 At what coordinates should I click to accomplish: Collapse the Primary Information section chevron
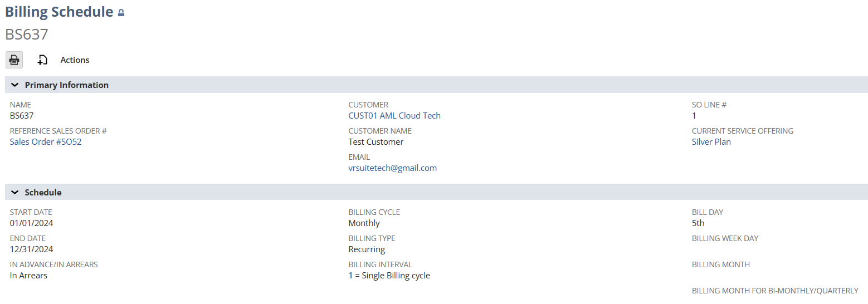(x=15, y=85)
